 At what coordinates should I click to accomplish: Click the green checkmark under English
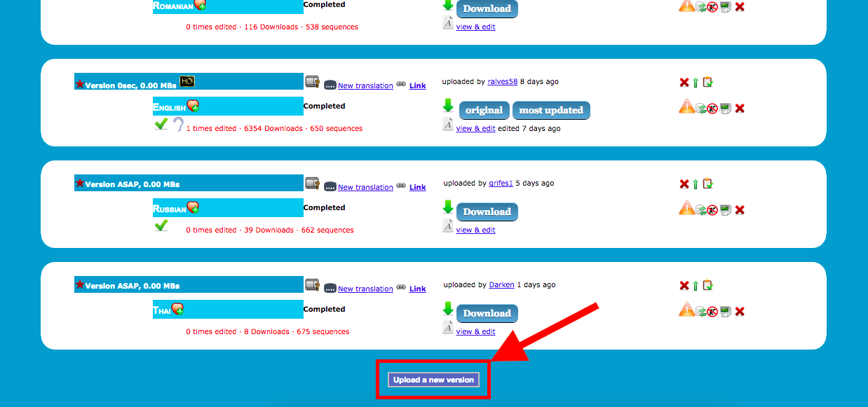(161, 124)
